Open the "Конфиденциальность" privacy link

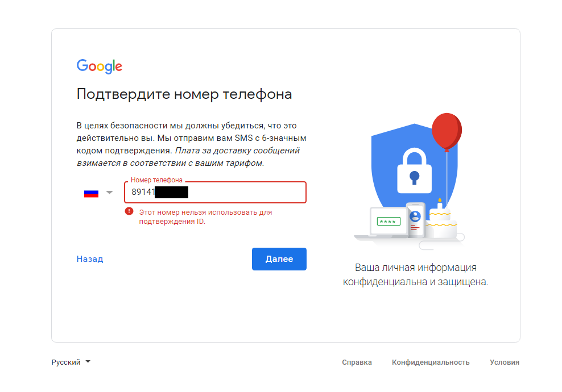point(431,362)
